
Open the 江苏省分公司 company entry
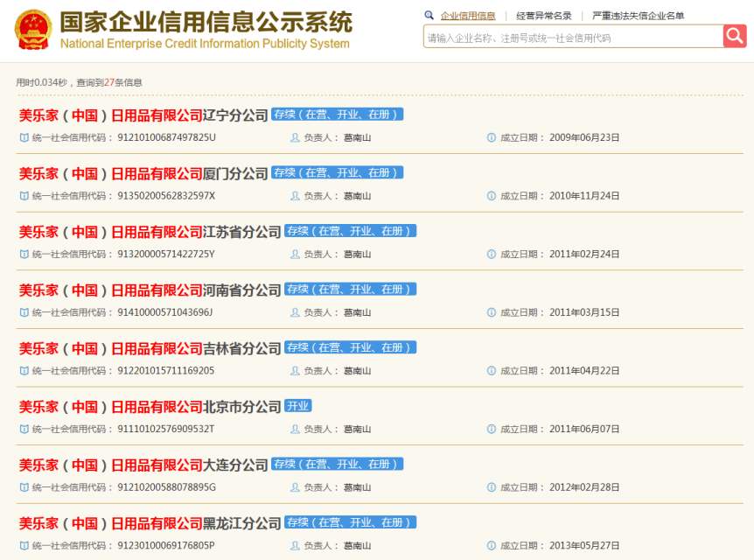[x=150, y=232]
